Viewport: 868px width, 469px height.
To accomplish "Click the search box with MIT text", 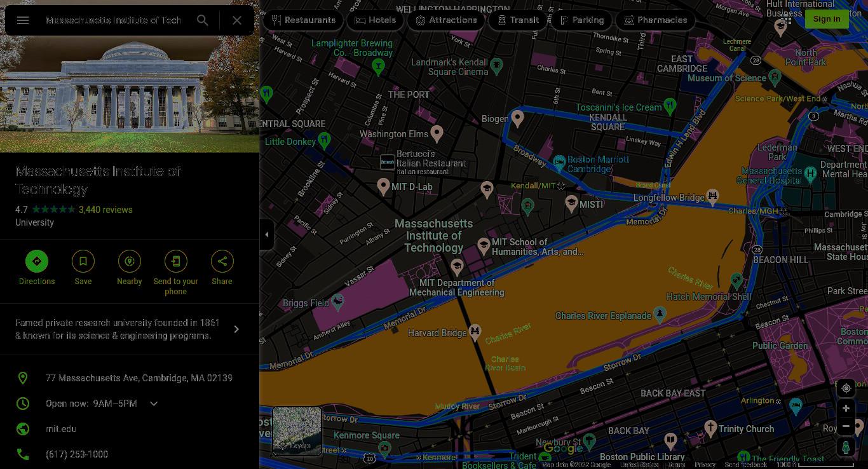I will [x=114, y=20].
